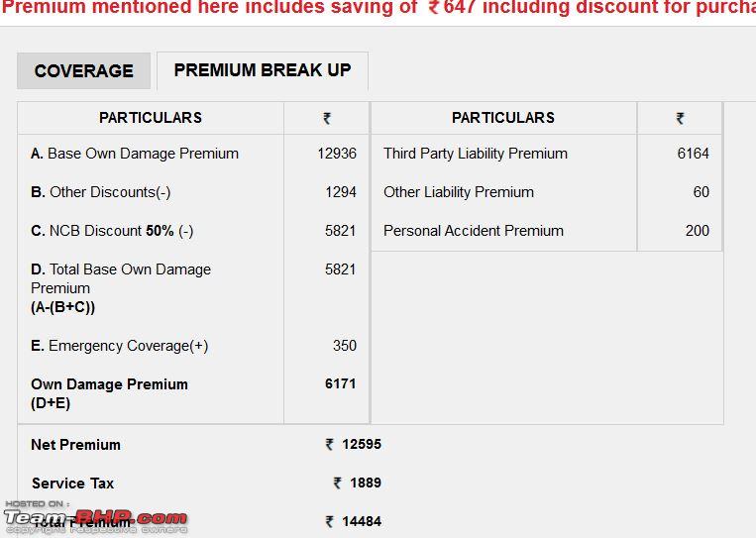Click the left PARTICULARS column header

click(x=151, y=118)
